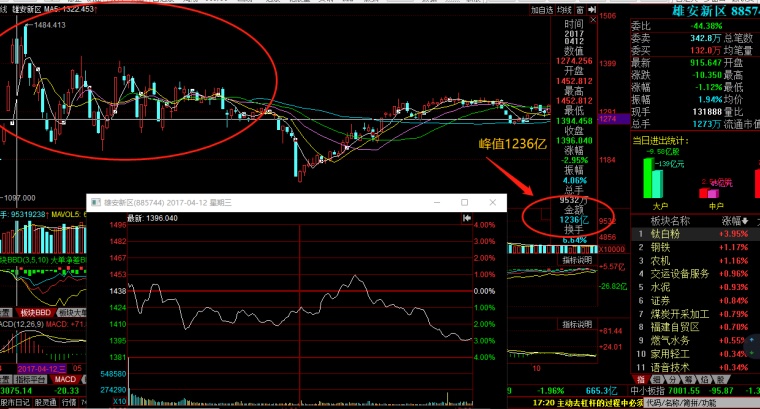Open the lower 指标说明 button
This screenshot has height=409, width=760.
577,324
